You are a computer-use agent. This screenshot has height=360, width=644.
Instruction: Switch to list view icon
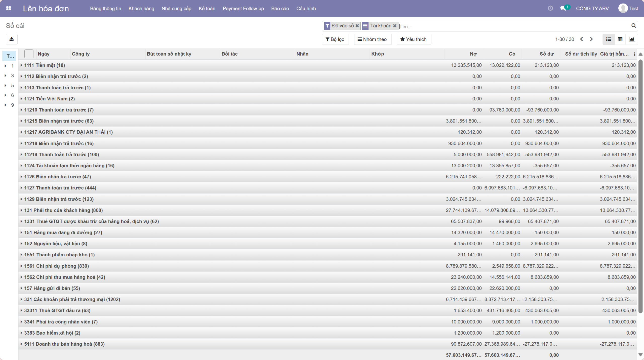pos(609,39)
